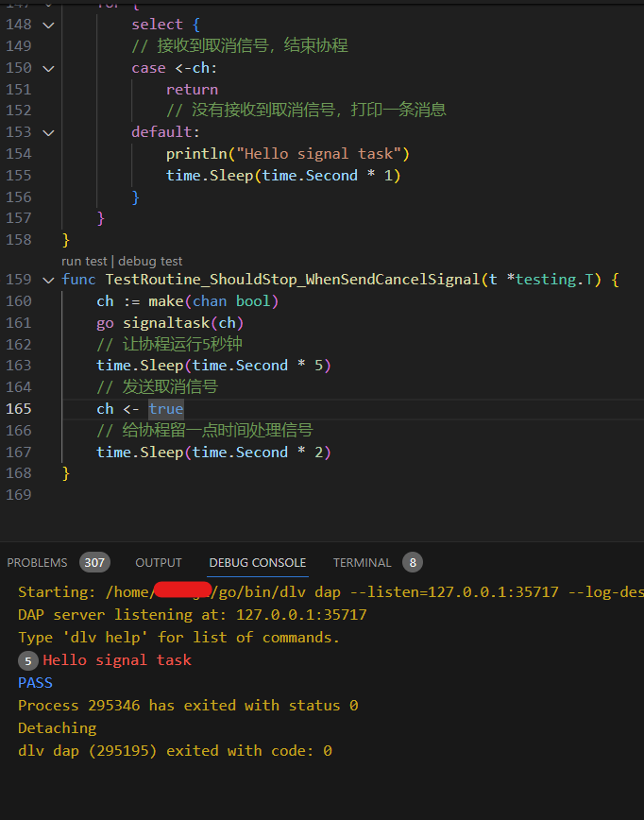This screenshot has height=820, width=644.
Task: Select the DEBUG CONSOLE tab
Action: click(x=258, y=562)
